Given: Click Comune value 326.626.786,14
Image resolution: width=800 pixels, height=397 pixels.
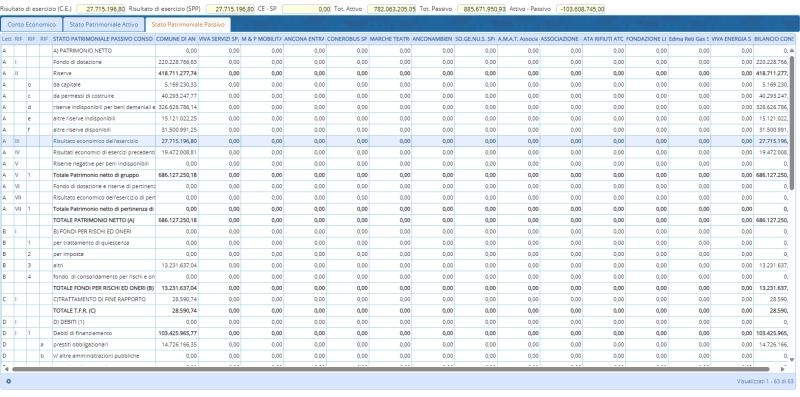Looking at the screenshot, I should (178, 107).
